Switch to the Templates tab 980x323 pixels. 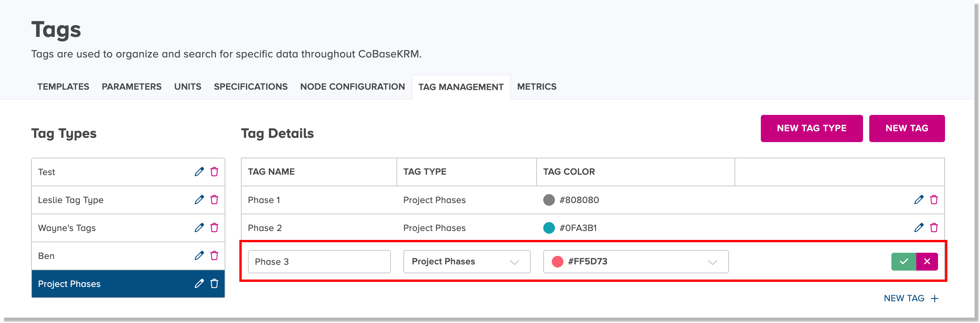pos(63,87)
